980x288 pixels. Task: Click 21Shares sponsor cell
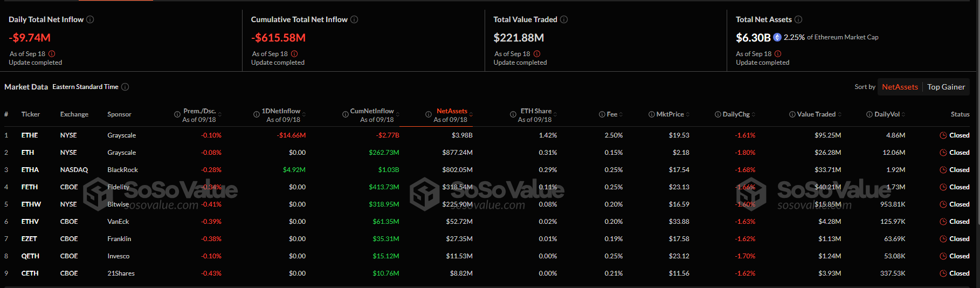click(121, 273)
